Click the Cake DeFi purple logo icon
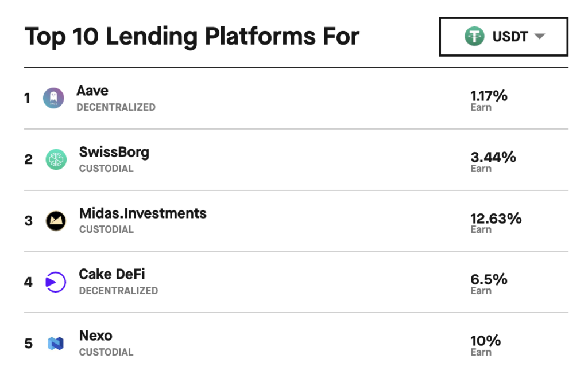588x386 pixels. [x=56, y=282]
